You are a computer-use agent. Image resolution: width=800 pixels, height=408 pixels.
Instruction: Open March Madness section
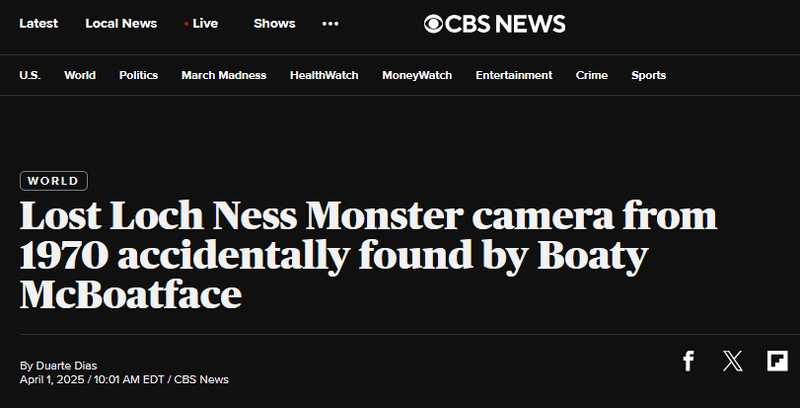point(224,75)
